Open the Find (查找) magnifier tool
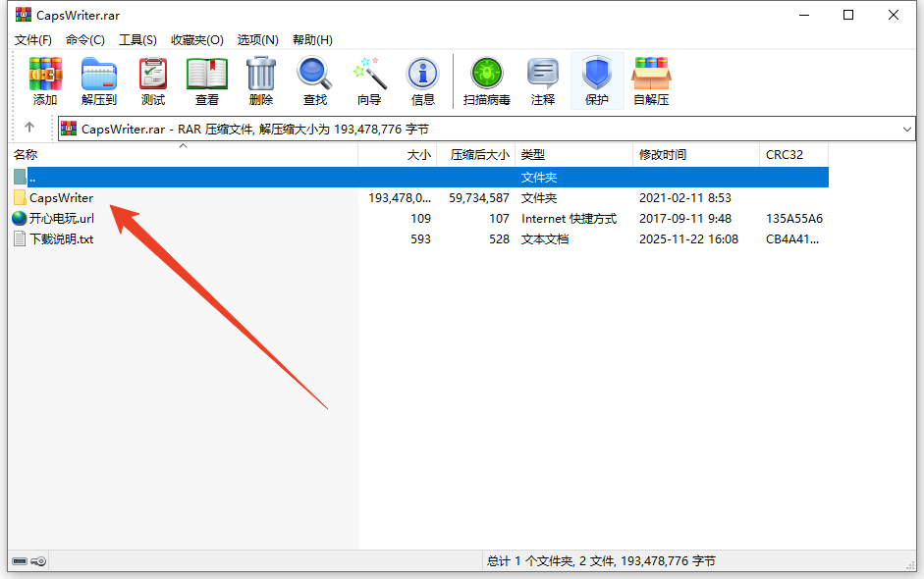 (x=315, y=80)
